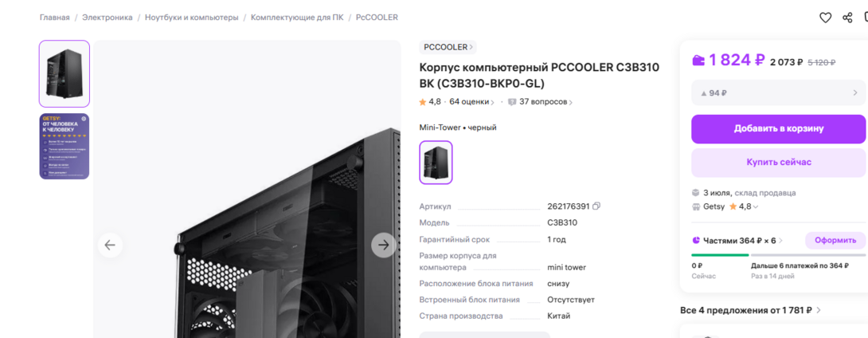The image size is (868, 338).
Task: Show next product image with right arrow
Action: 384,245
